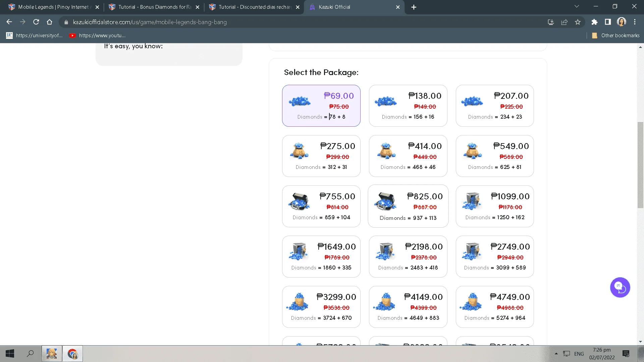
Task: Switch to Tutorial Discounted dias tab
Action: coord(254,7)
